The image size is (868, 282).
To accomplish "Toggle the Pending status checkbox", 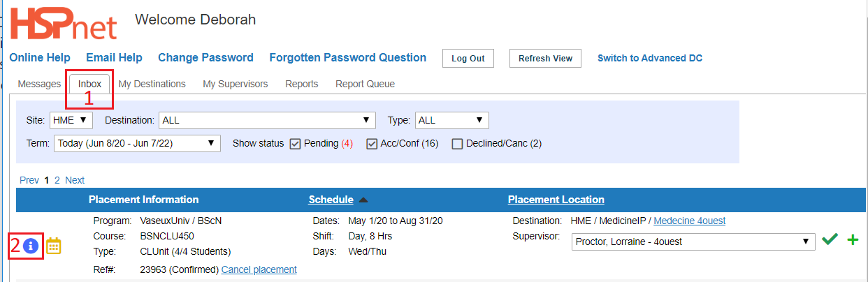I will 295,144.
